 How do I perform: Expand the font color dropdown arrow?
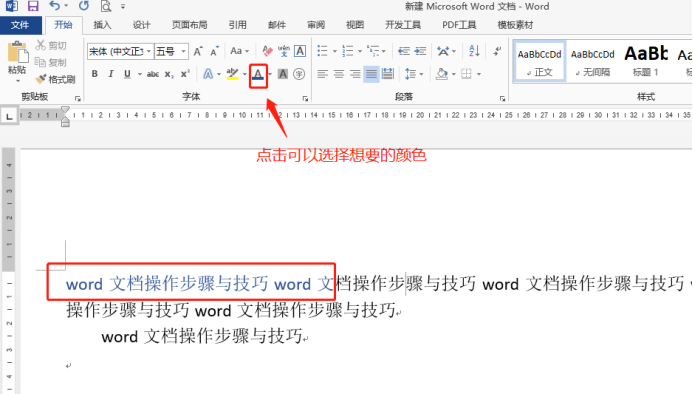tap(270, 74)
